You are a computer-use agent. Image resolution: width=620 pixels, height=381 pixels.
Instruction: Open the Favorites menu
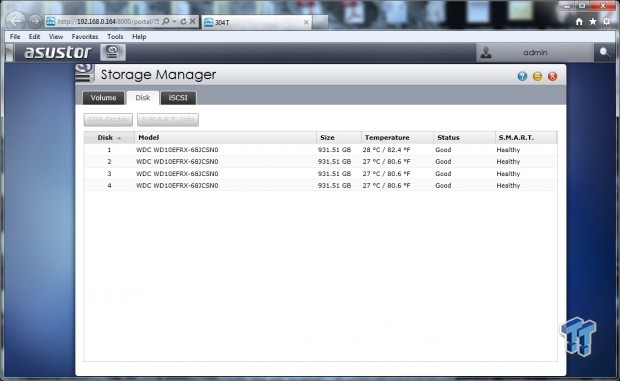point(85,37)
